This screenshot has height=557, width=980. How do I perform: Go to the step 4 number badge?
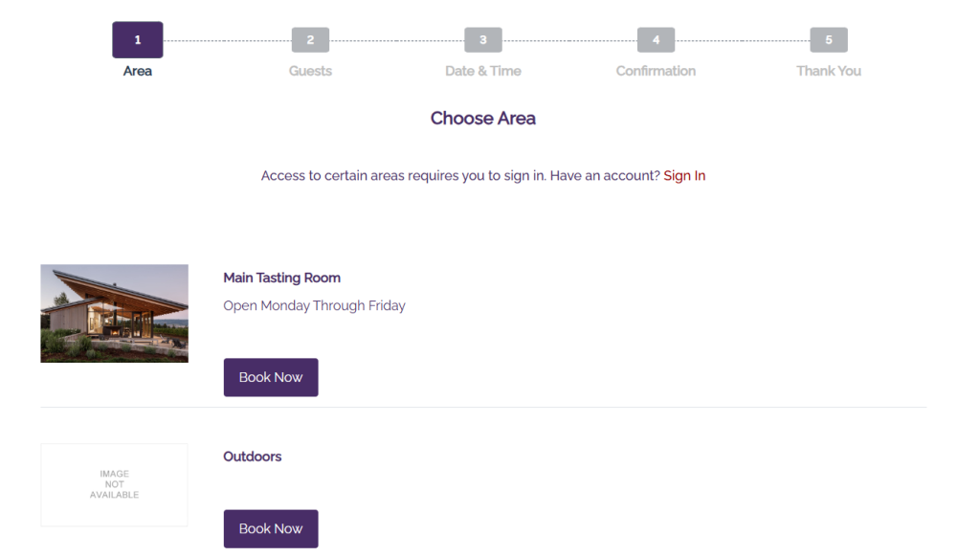coord(656,40)
